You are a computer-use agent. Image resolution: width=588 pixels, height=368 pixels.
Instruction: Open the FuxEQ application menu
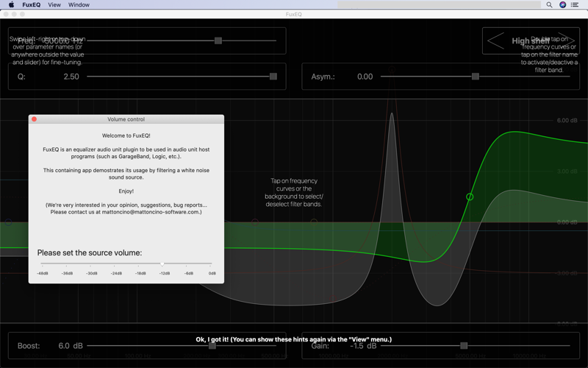tap(32, 5)
